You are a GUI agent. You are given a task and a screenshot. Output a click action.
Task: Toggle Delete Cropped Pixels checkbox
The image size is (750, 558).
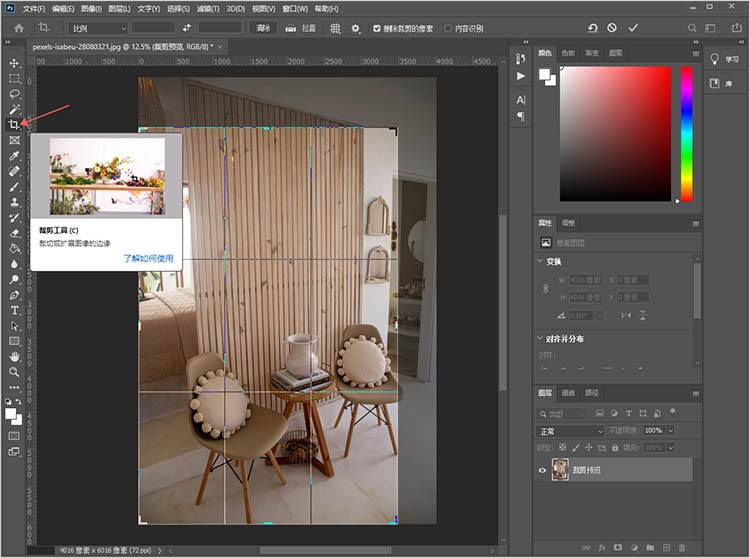tap(376, 29)
